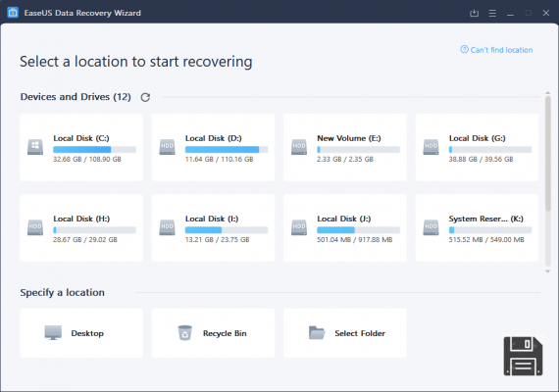Choose the Select Folder button
Image resolution: width=559 pixels, height=392 pixels.
(x=345, y=333)
